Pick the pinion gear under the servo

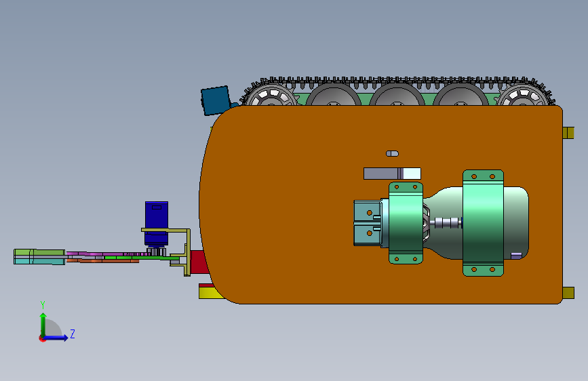[157, 252]
